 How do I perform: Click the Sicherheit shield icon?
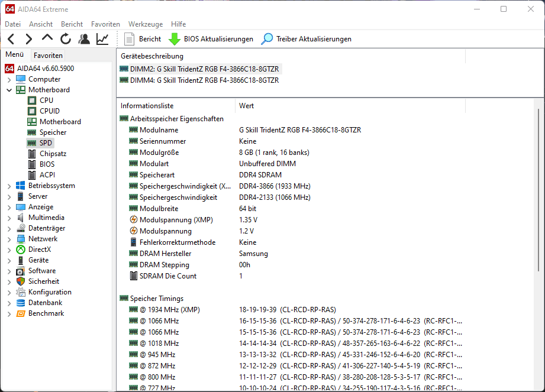(21, 281)
